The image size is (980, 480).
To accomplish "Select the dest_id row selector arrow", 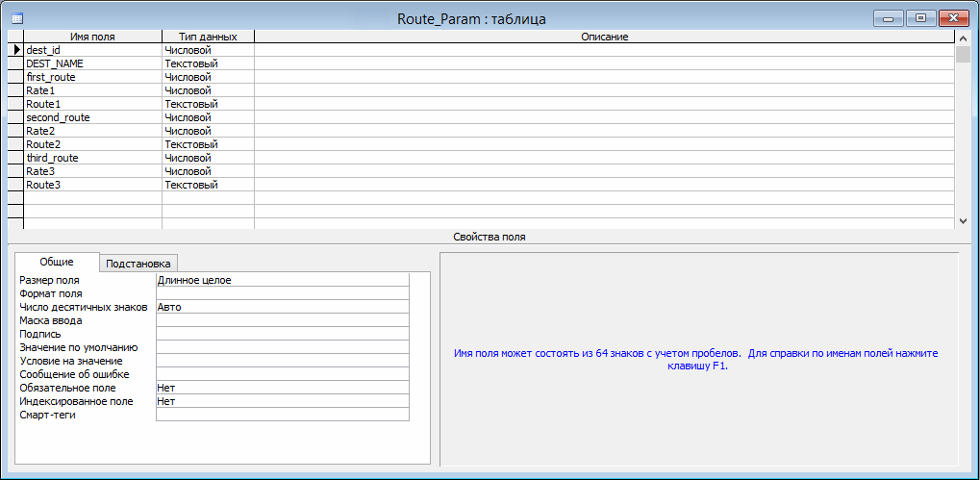I will pos(15,50).
